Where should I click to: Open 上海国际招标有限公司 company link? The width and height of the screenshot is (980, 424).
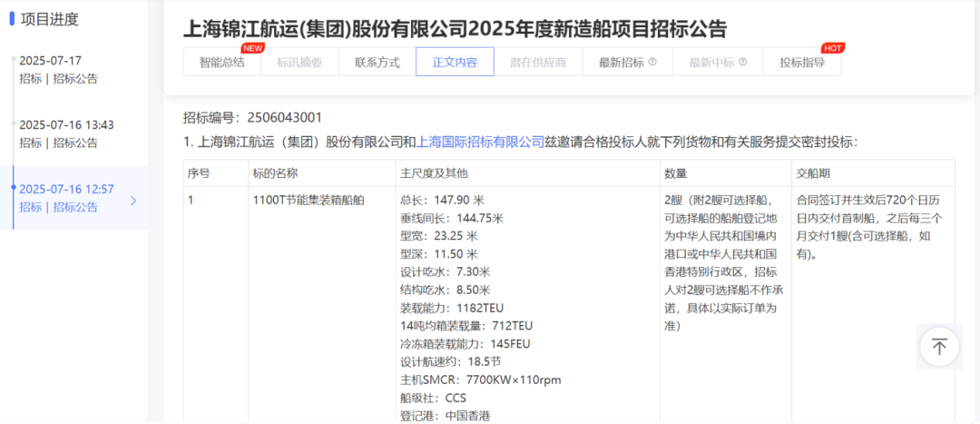(481, 142)
